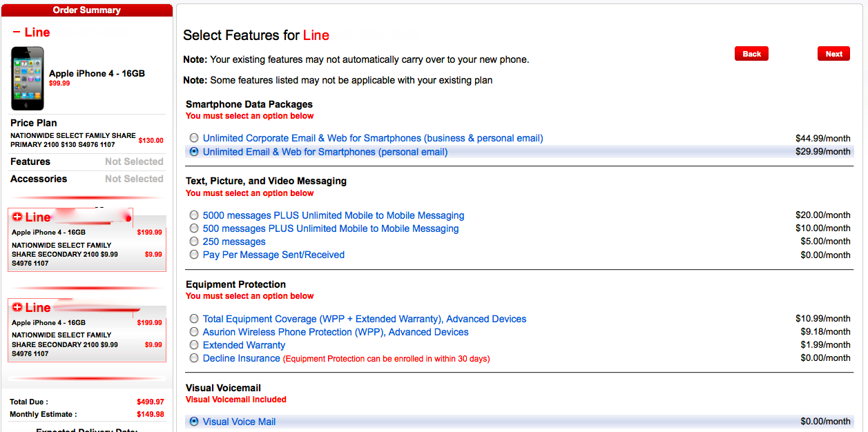Collapse the first Line with minus icon
This screenshot has width=868, height=432.
point(17,32)
